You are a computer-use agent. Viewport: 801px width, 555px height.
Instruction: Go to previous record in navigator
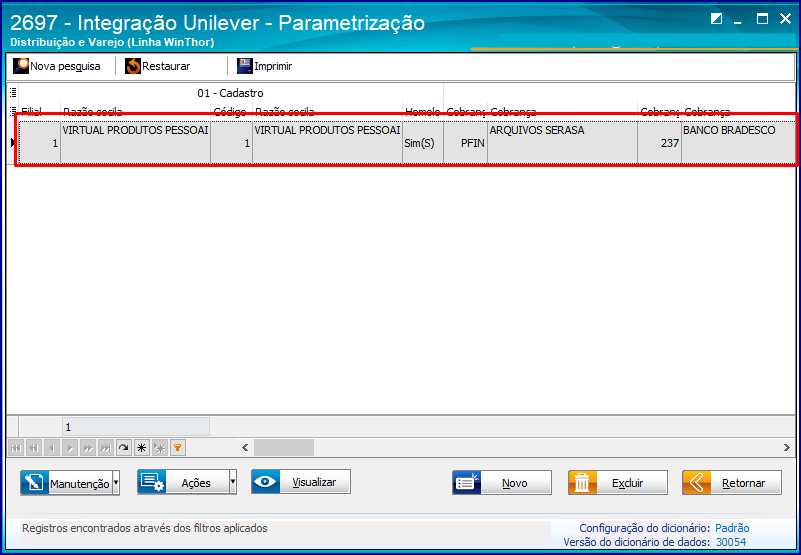[x=52, y=448]
